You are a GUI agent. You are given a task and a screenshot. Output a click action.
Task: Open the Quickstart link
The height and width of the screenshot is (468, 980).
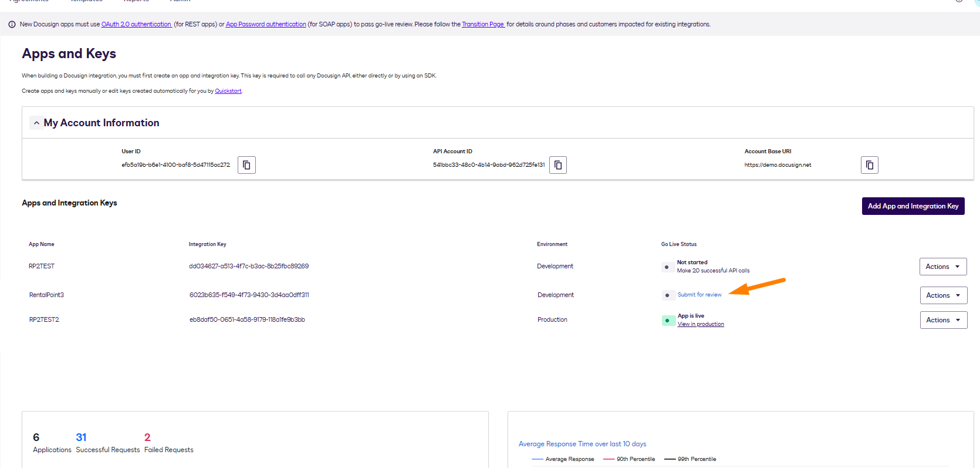point(228,91)
